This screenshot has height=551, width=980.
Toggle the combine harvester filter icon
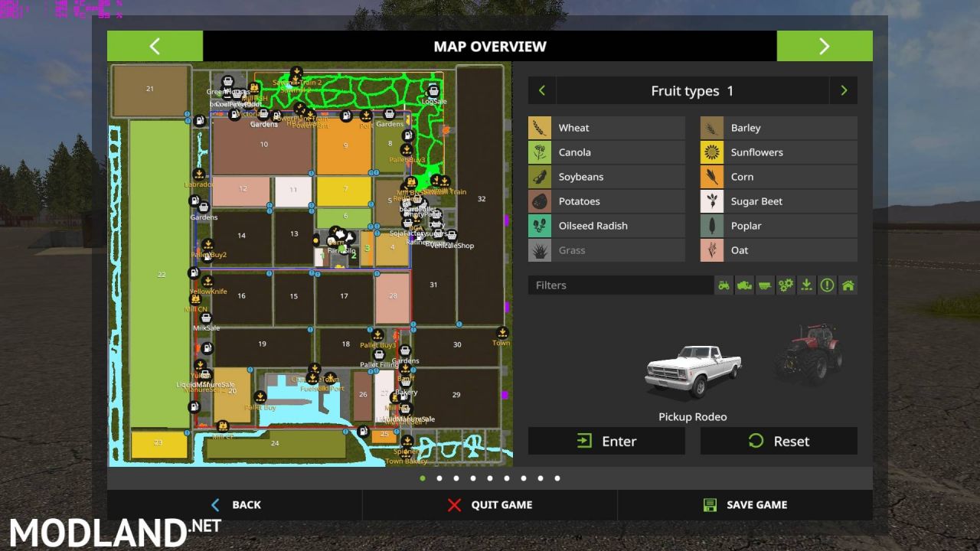[x=744, y=285]
